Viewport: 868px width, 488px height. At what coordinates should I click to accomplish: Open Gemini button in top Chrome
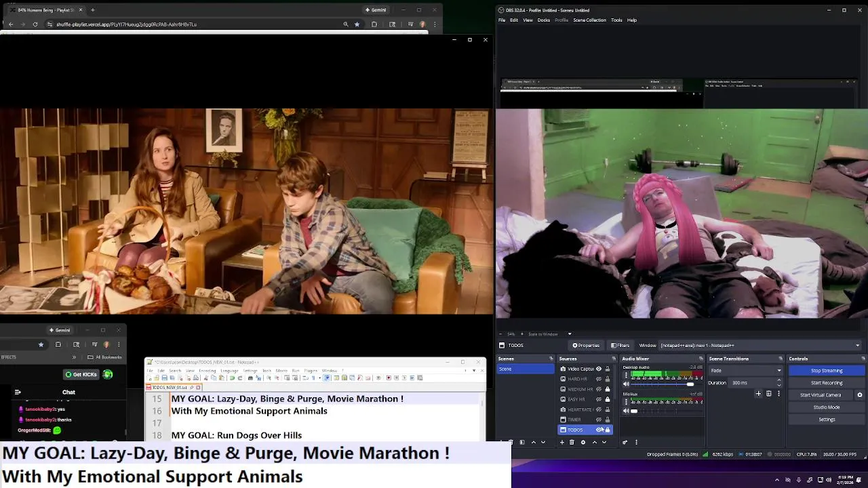[x=376, y=10]
